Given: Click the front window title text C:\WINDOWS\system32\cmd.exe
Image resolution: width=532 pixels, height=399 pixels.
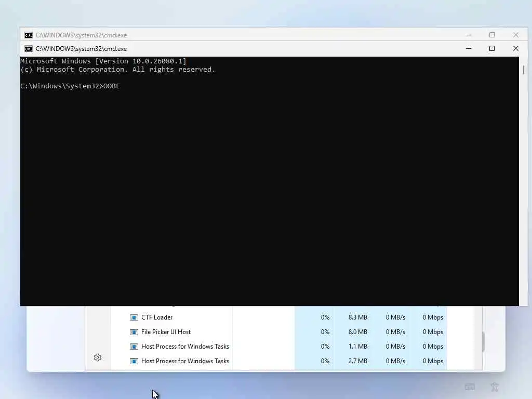Looking at the screenshot, I should (x=81, y=48).
